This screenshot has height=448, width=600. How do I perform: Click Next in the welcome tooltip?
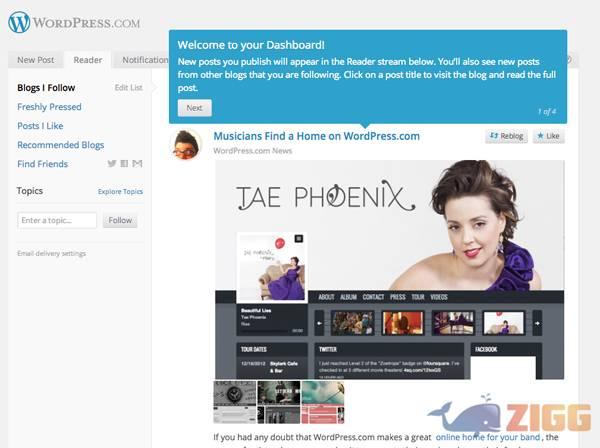(194, 108)
